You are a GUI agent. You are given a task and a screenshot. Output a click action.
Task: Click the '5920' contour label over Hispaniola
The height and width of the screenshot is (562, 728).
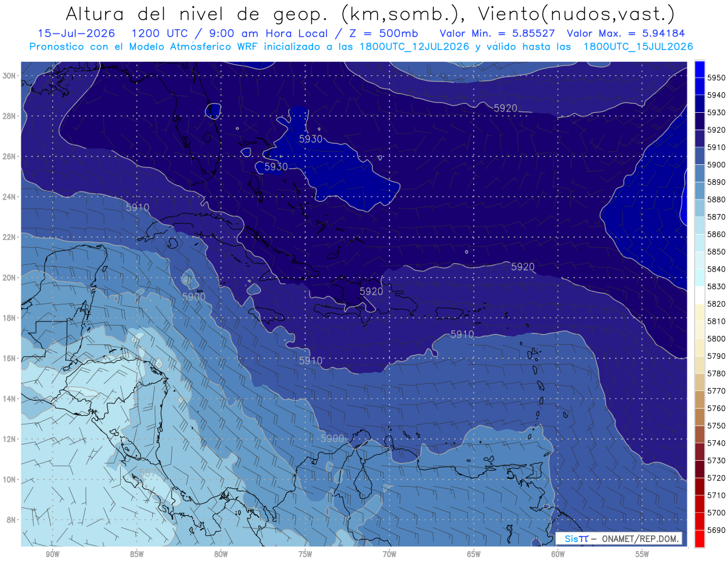[x=371, y=292]
